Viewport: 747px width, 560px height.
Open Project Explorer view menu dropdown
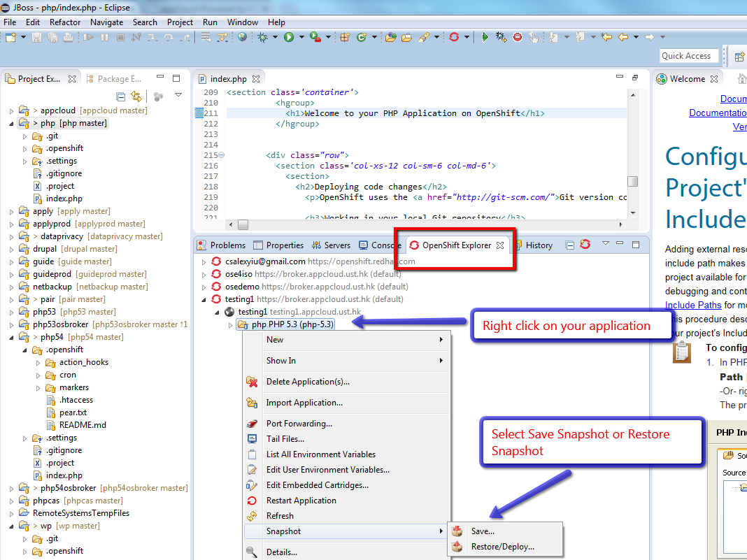[x=178, y=96]
